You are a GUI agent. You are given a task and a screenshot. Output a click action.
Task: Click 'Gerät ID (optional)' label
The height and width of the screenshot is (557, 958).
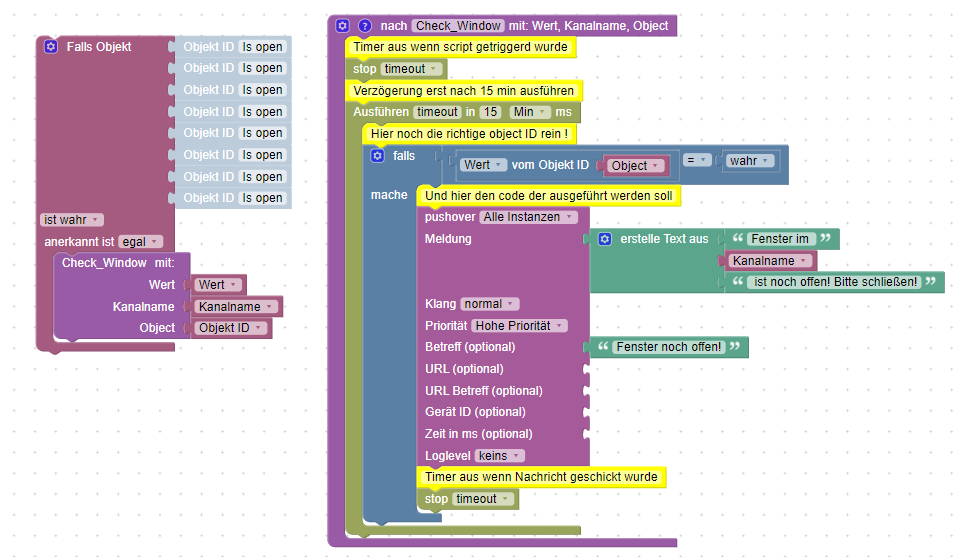475,412
